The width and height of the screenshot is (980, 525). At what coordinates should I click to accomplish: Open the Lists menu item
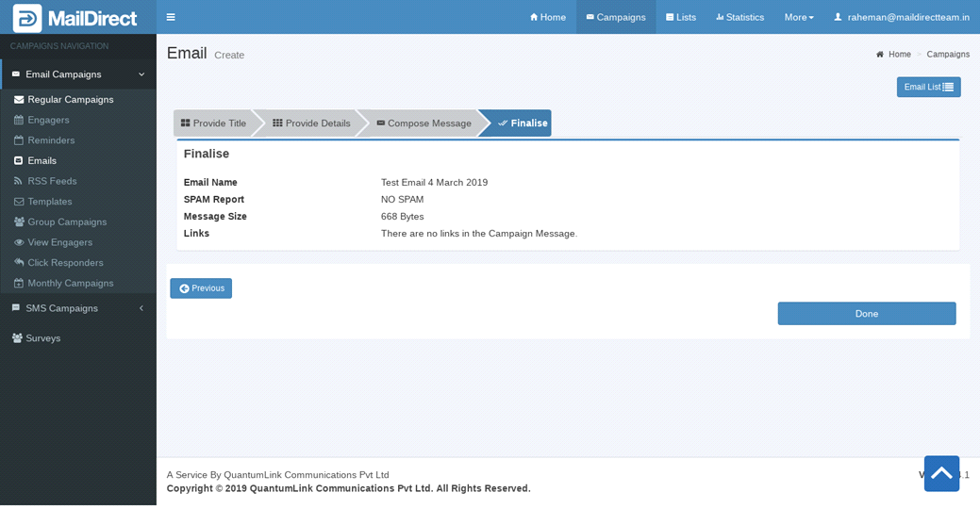pos(681,17)
